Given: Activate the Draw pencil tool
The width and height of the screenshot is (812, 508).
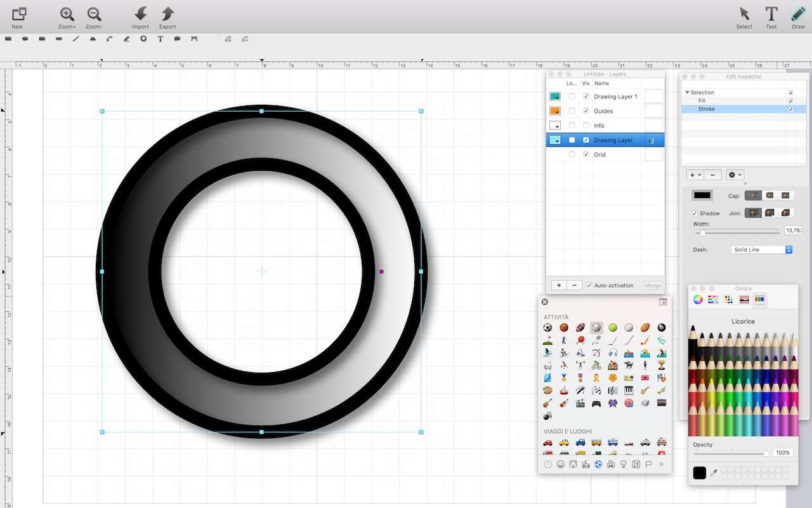Looking at the screenshot, I should pyautogui.click(x=798, y=14).
